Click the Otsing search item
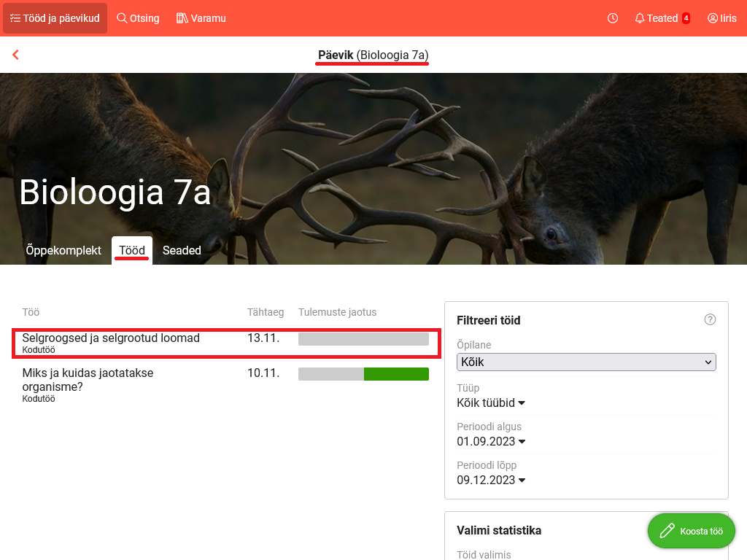This screenshot has width=747, height=560. pyautogui.click(x=138, y=18)
